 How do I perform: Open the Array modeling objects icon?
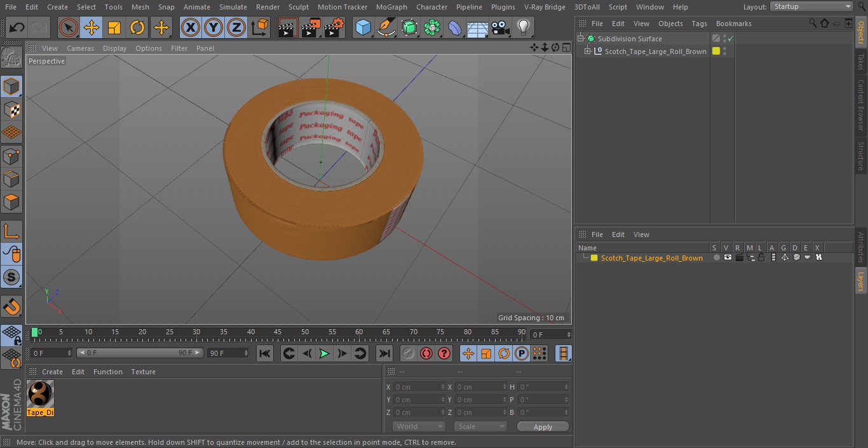point(432,28)
